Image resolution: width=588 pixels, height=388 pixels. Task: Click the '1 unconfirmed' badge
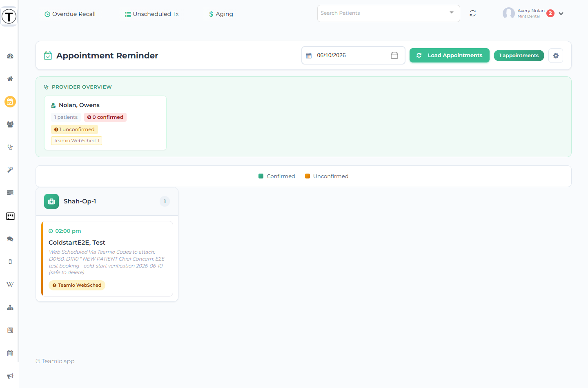[74, 129]
